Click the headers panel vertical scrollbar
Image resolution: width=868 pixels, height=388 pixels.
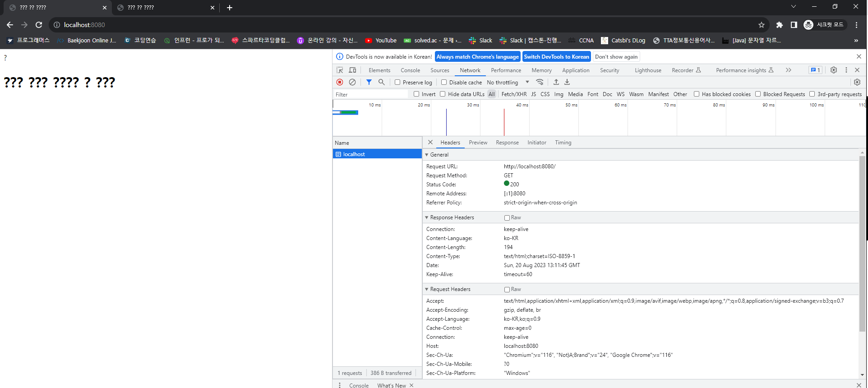pos(862,244)
